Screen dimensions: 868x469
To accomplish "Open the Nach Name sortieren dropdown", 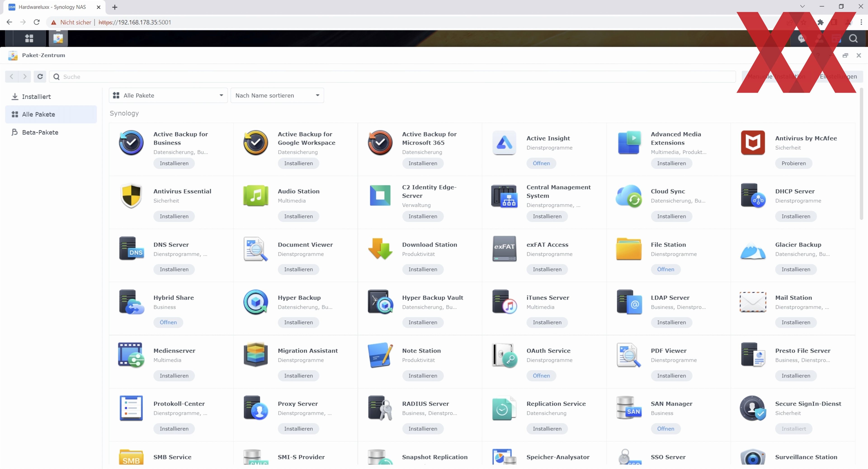I will pos(277,95).
